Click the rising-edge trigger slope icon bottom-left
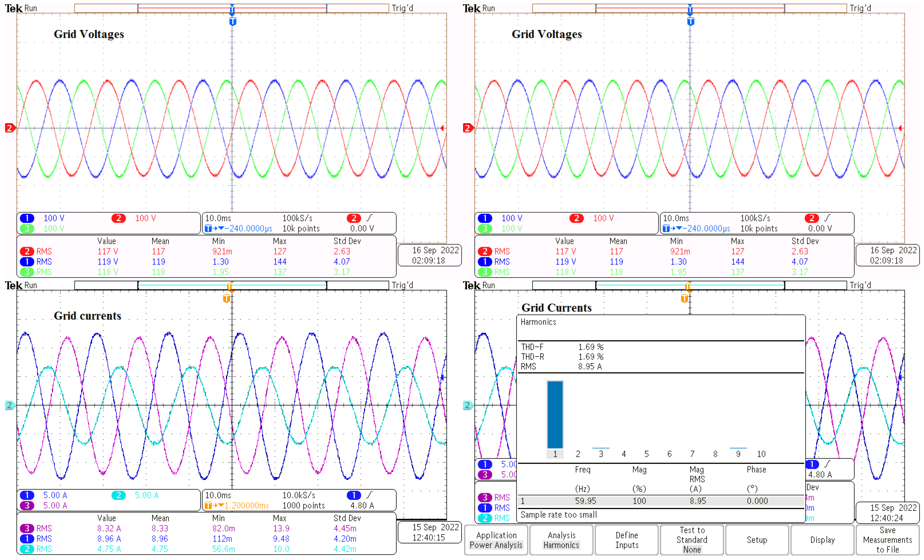 (369, 495)
